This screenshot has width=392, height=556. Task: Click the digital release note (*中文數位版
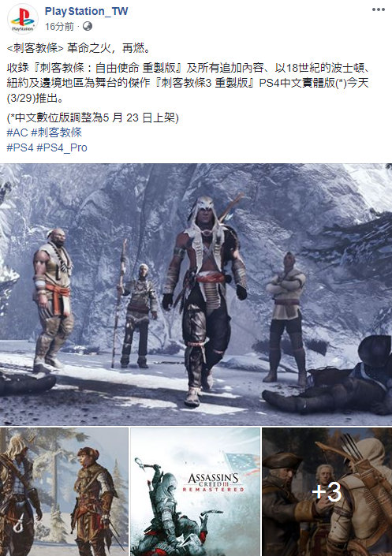tap(92, 118)
